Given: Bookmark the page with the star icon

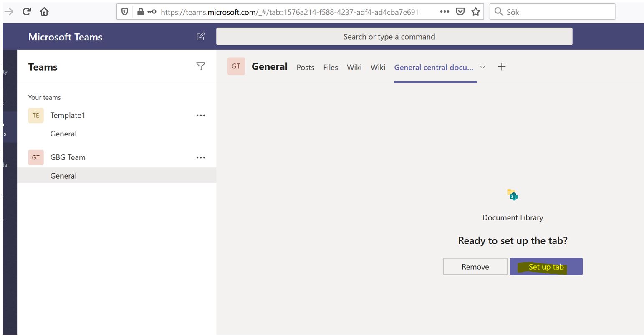Looking at the screenshot, I should [x=475, y=12].
